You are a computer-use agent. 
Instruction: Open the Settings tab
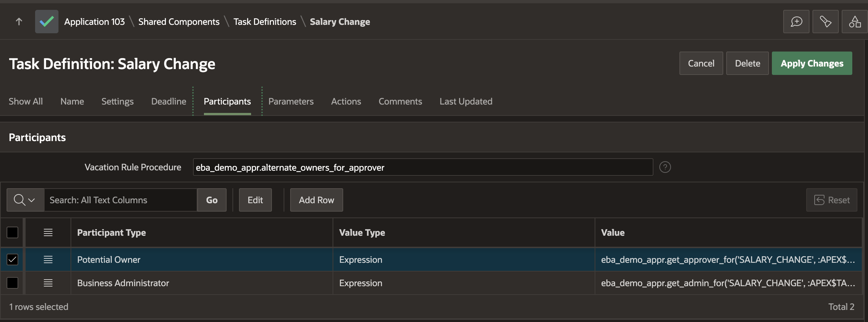117,101
